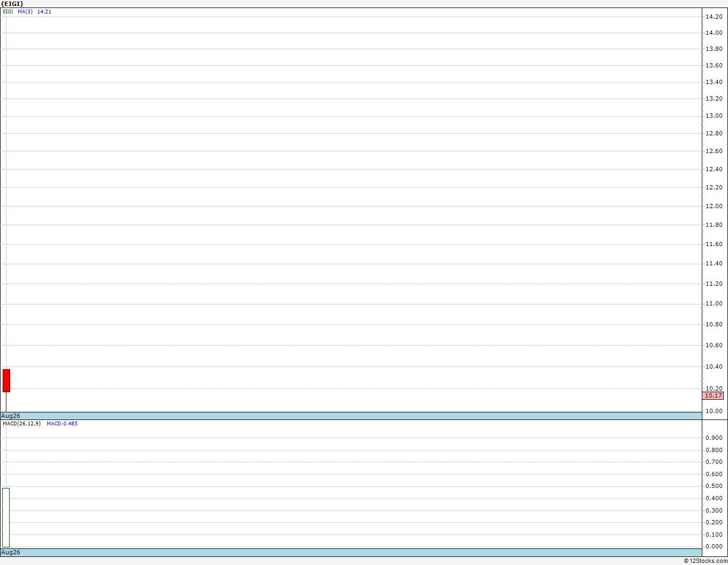Click the MACD(26,12,9) indicator label

click(21, 424)
